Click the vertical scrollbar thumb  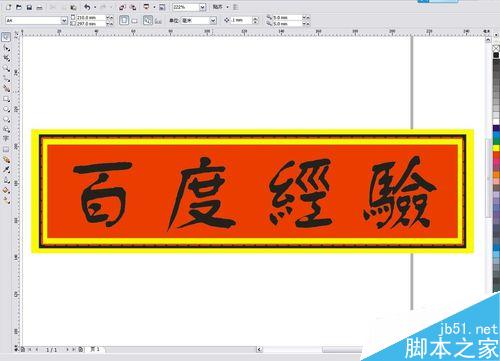(x=489, y=178)
